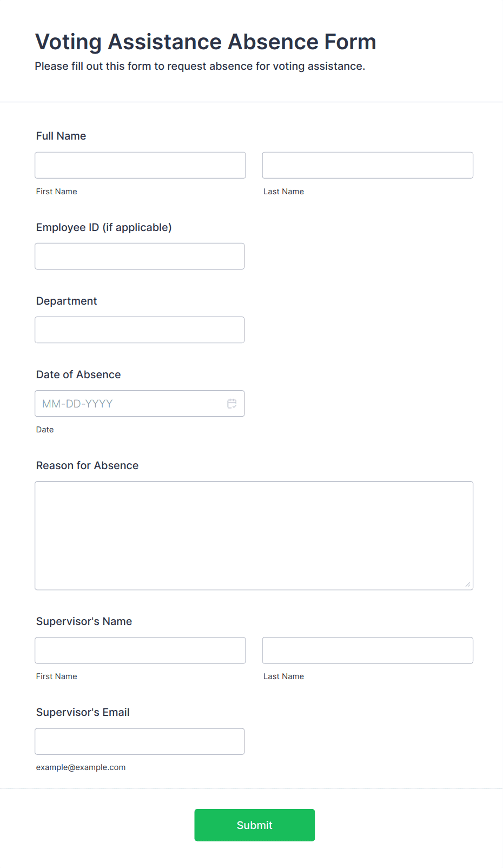Image resolution: width=503 pixels, height=868 pixels.
Task: Click the Full Name first name field
Action: click(140, 165)
